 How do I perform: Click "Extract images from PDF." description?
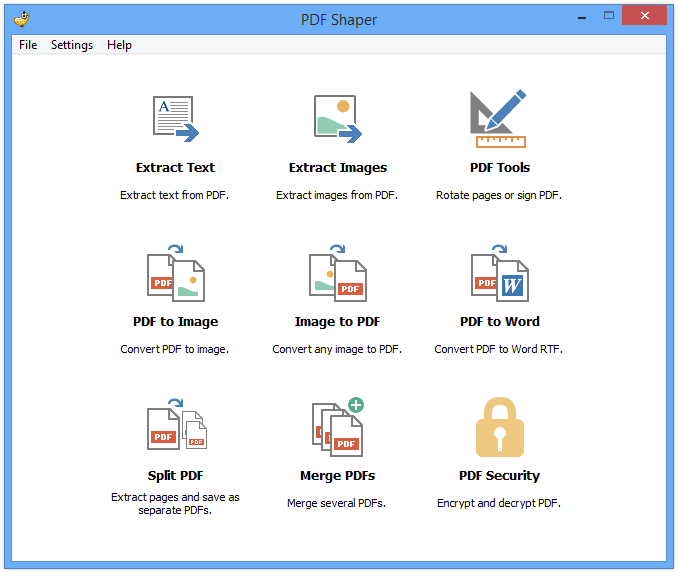point(337,195)
